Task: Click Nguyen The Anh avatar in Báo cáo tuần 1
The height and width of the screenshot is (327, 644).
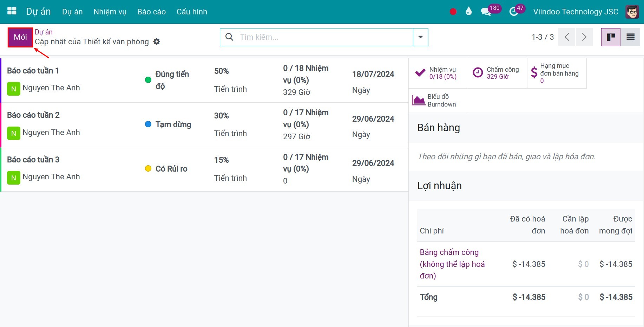Action: point(14,89)
